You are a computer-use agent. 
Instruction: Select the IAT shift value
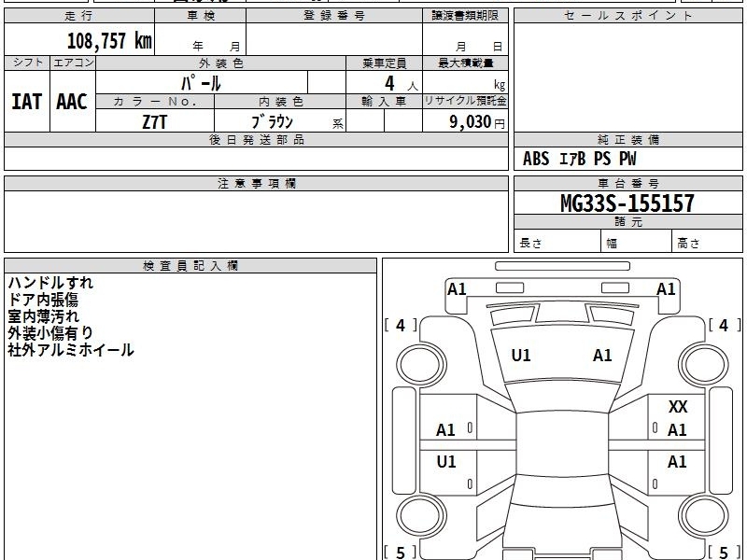tap(27, 102)
